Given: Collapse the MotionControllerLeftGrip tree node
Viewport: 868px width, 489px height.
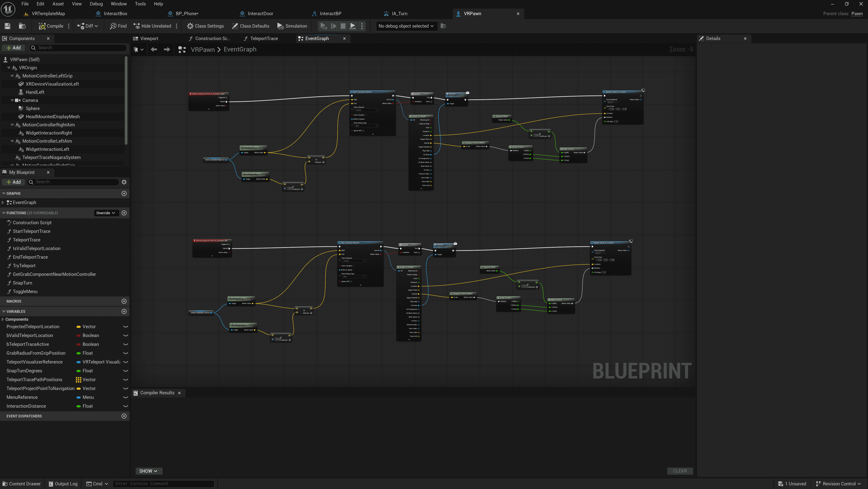Looking at the screenshot, I should coord(12,76).
